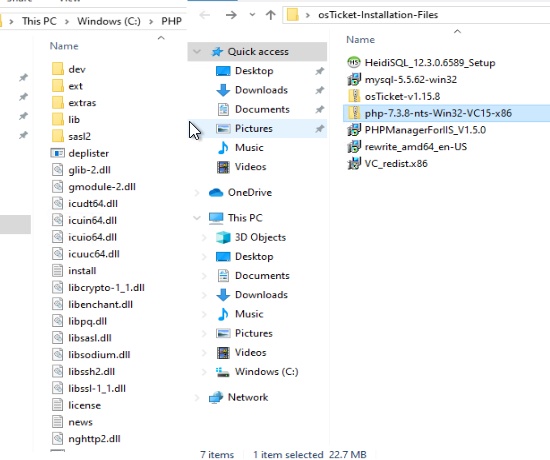Collapse the This PC tree node

(197, 218)
